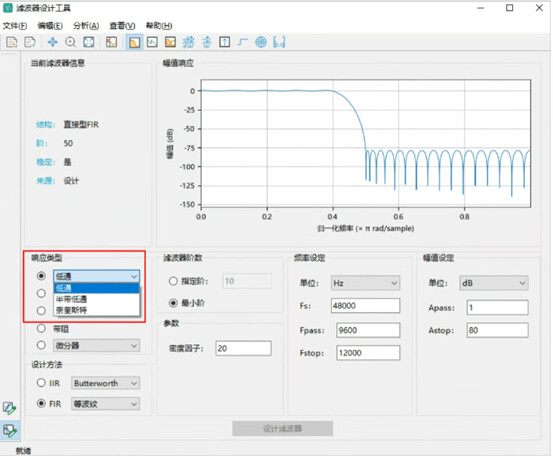Open the pole-zero plot icon

point(261,42)
